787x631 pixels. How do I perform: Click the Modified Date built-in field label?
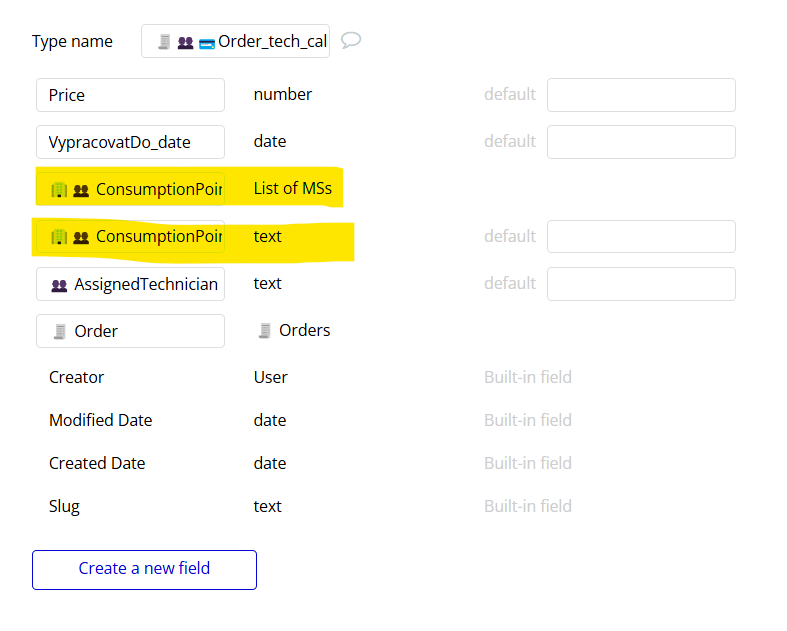point(100,420)
